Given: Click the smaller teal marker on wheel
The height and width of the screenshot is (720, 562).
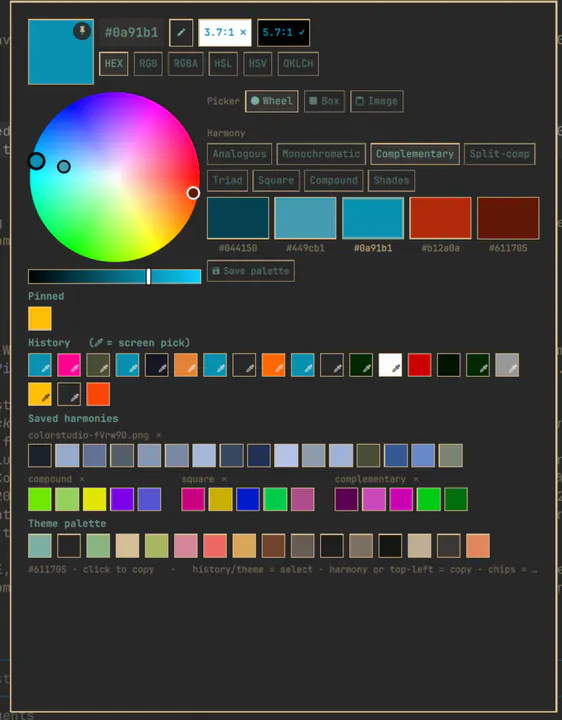Looking at the screenshot, I should (x=64, y=167).
